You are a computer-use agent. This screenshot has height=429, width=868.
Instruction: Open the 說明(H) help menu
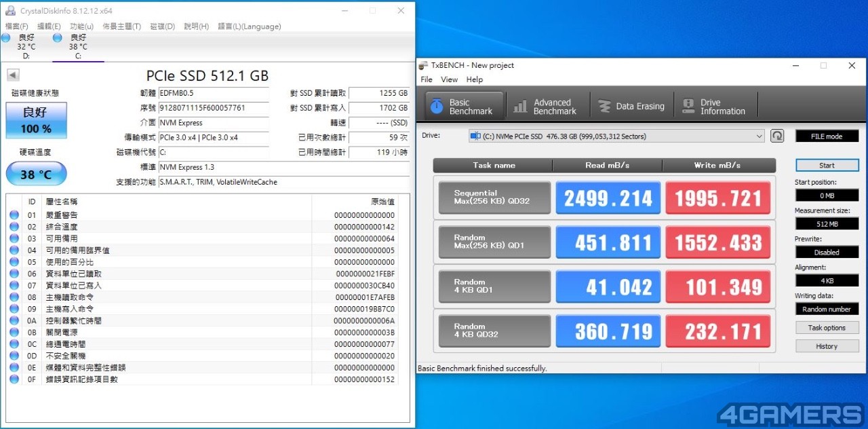tap(197, 26)
